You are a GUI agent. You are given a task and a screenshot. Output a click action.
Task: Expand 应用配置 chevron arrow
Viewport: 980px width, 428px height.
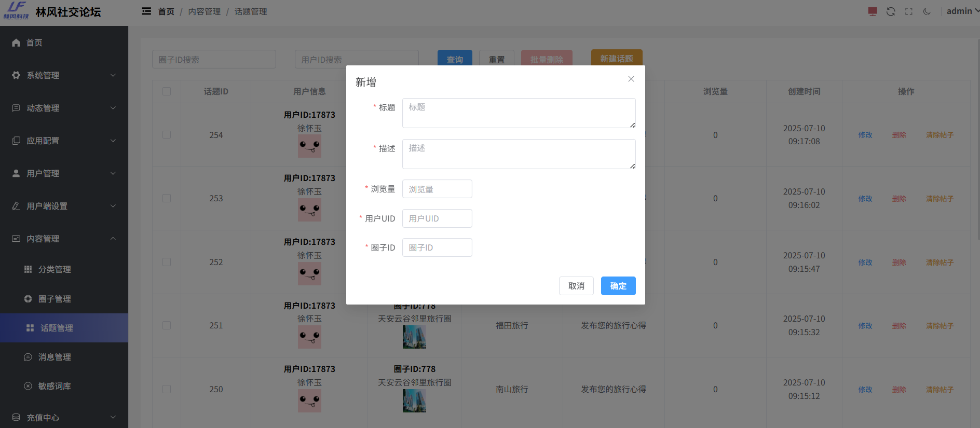[x=113, y=141]
